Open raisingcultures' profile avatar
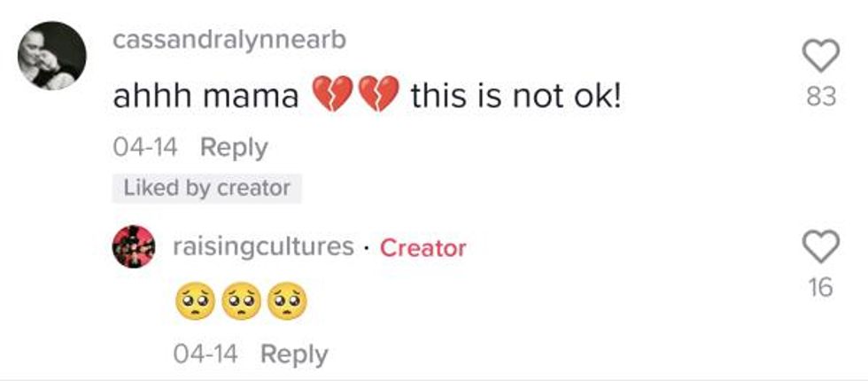The image size is (868, 381). pyautogui.click(x=133, y=248)
